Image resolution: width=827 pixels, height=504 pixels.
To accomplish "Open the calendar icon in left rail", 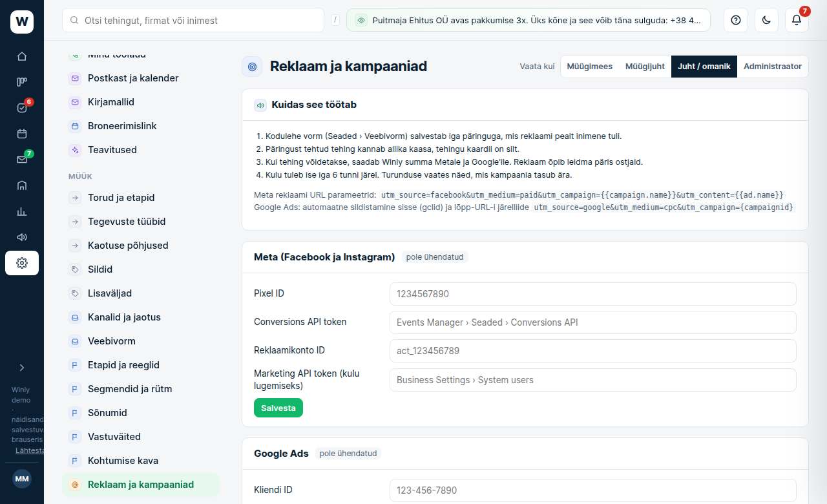I will tap(22, 134).
